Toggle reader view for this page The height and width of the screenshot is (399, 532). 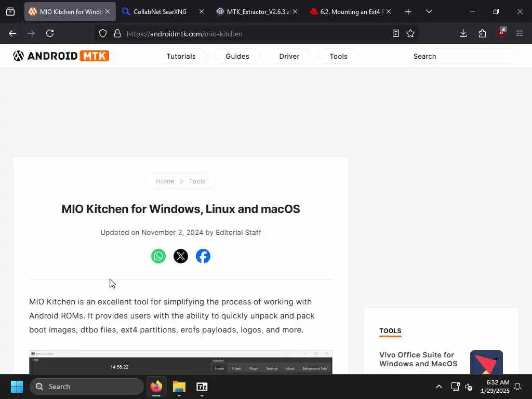(x=395, y=33)
